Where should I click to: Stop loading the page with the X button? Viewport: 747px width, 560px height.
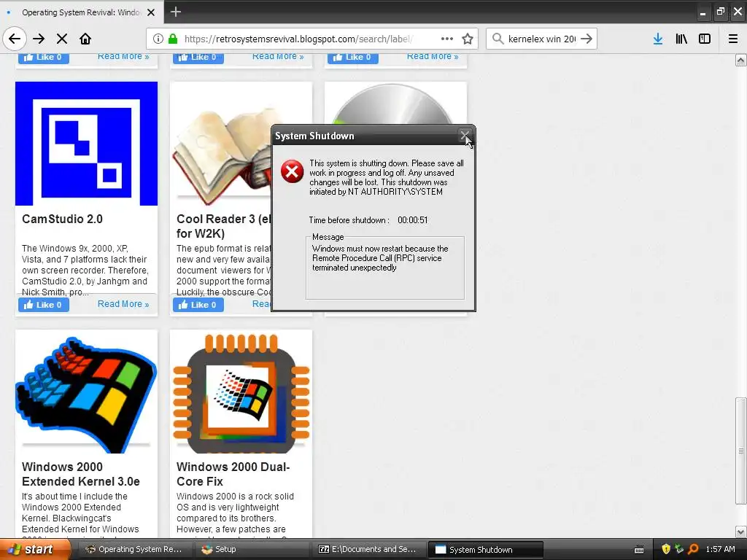tap(62, 39)
